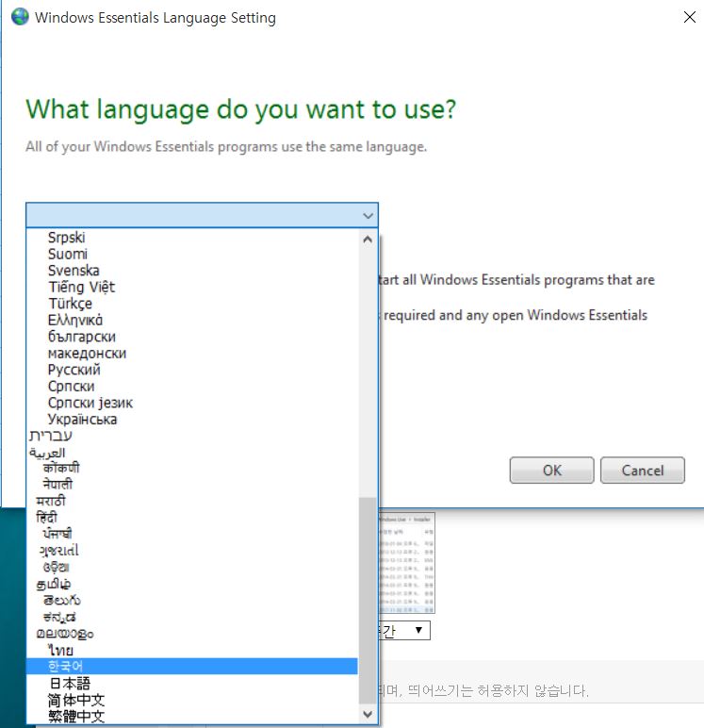Select Konkani कोंकणी language entry
Screen dimensions: 704x728
(192, 468)
